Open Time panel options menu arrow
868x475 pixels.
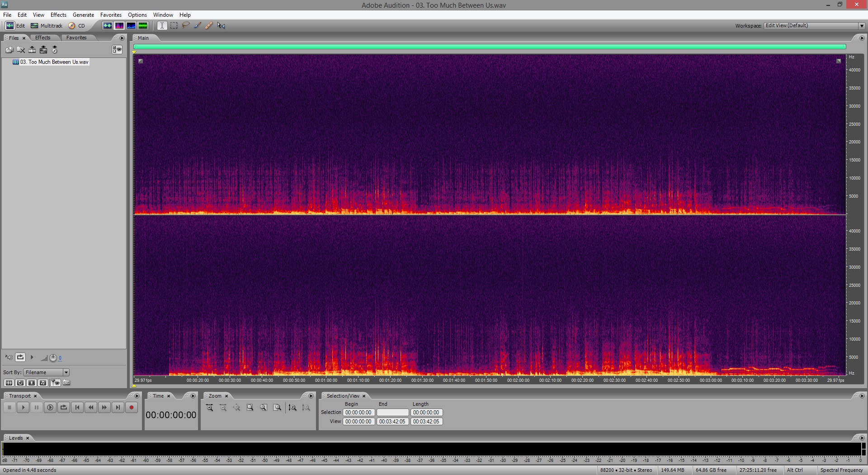pyautogui.click(x=193, y=396)
